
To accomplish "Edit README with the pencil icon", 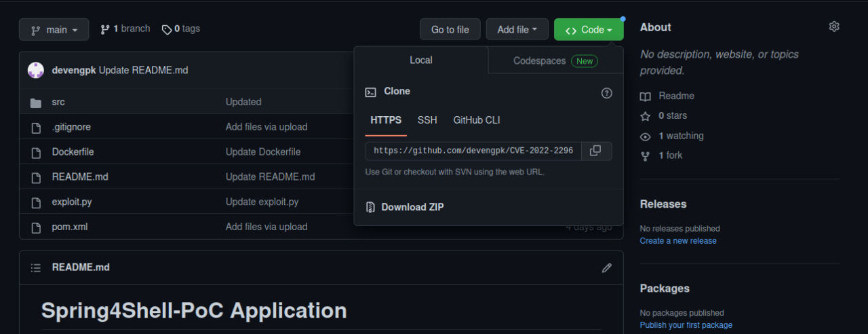I will tap(607, 268).
